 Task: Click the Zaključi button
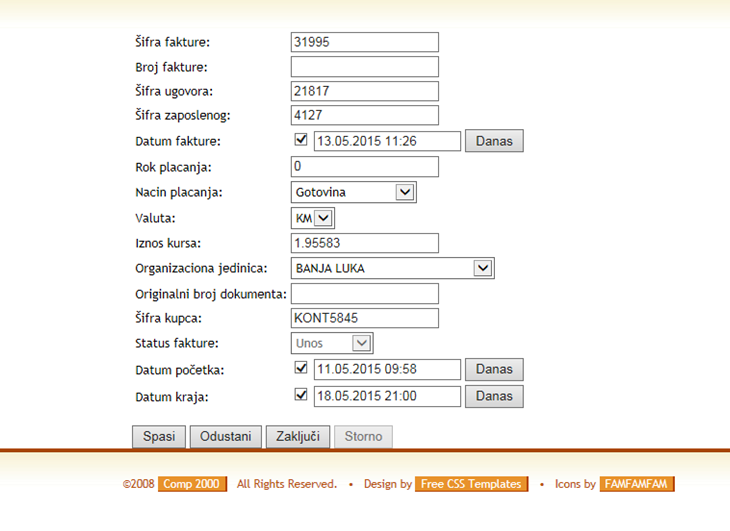pyautogui.click(x=298, y=437)
